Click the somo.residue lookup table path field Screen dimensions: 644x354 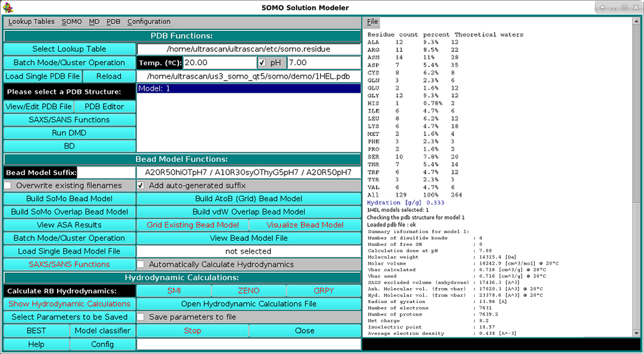click(x=248, y=49)
